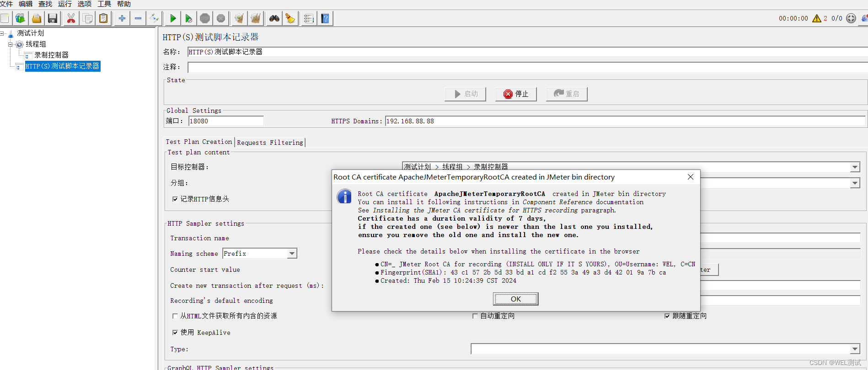Click the Copy icon in toolbar
This screenshot has height=370, width=868.
pyautogui.click(x=87, y=18)
